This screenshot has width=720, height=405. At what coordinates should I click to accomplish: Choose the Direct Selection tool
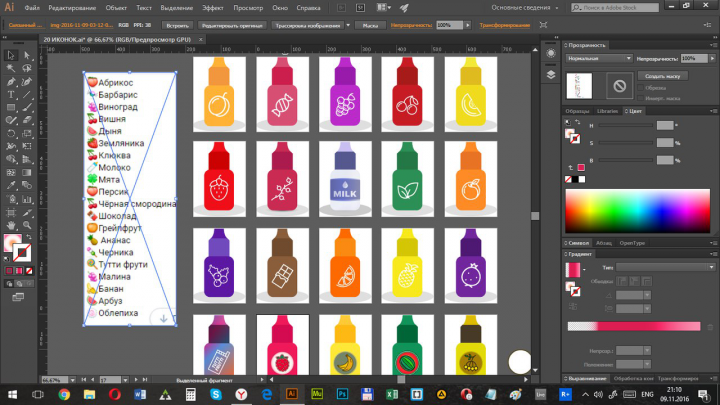pos(27,55)
